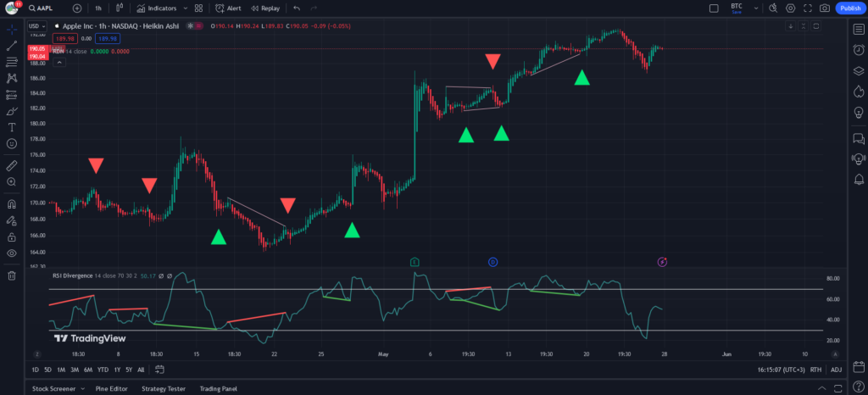Enter fullscreen mode
The image size is (868, 395).
pos(808,8)
